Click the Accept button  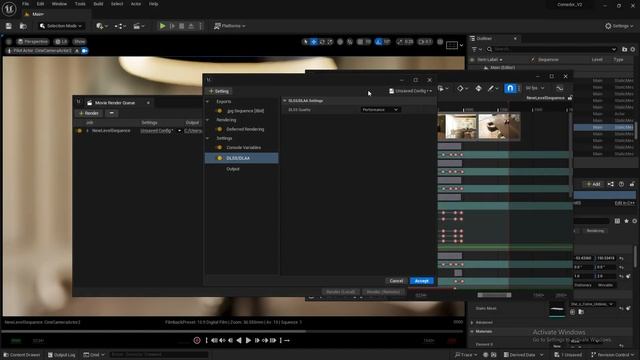(421, 281)
